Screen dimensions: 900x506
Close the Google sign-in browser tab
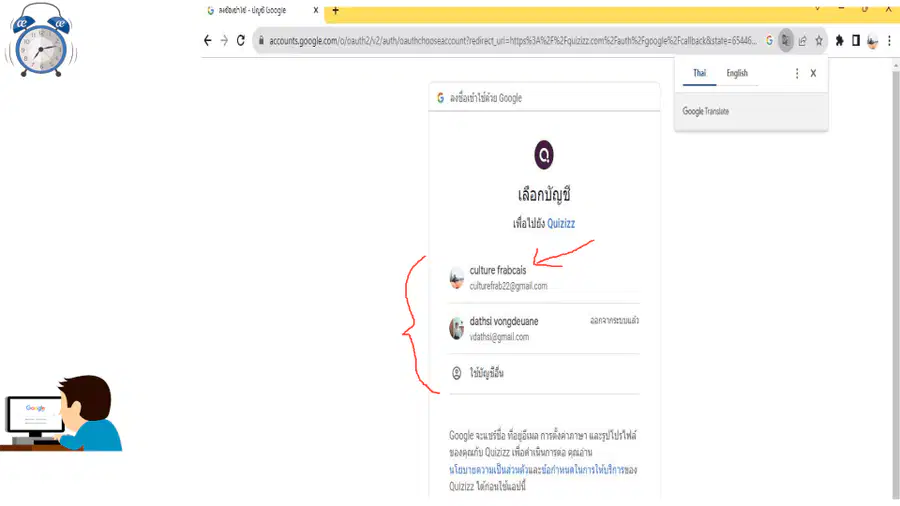tap(316, 10)
